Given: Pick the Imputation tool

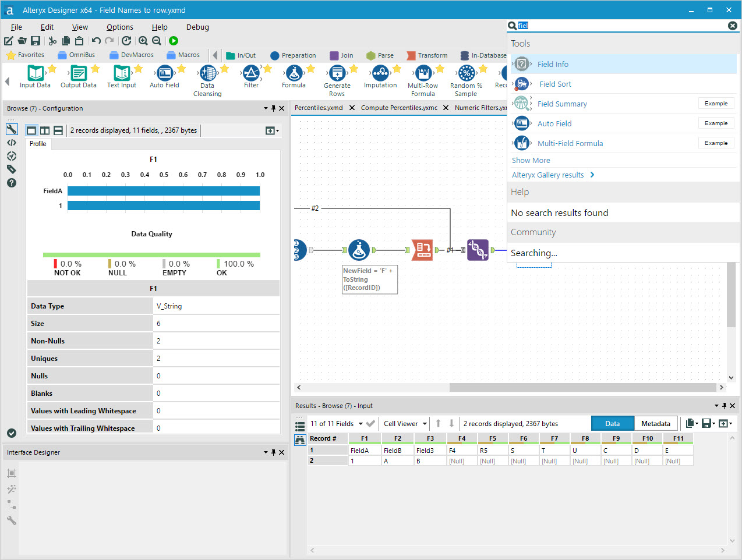Looking at the screenshot, I should coord(380,76).
